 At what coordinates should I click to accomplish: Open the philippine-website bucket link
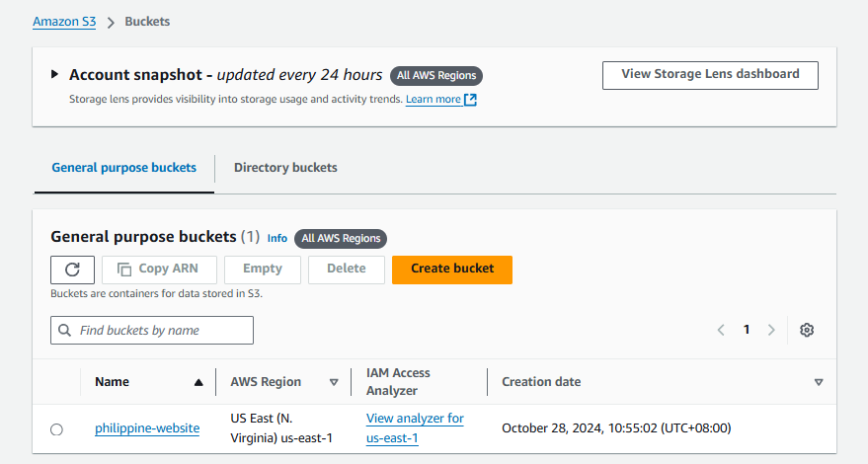click(147, 428)
